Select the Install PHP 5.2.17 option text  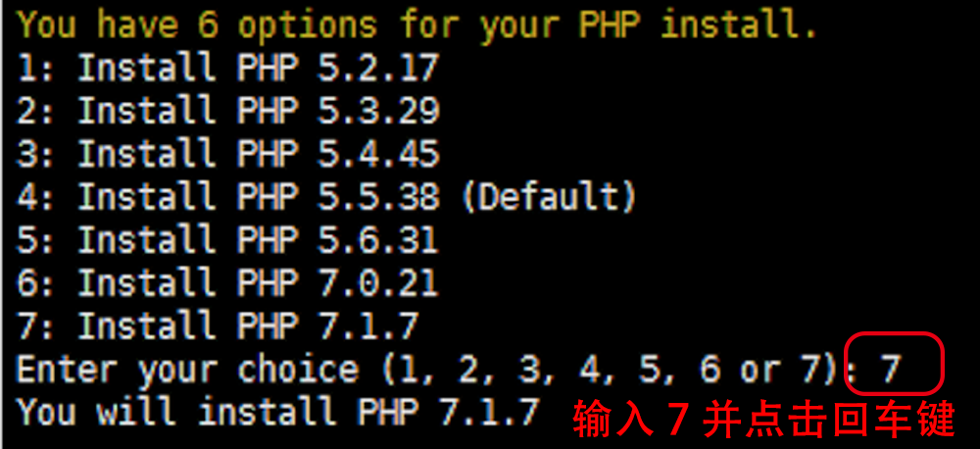pos(258,68)
